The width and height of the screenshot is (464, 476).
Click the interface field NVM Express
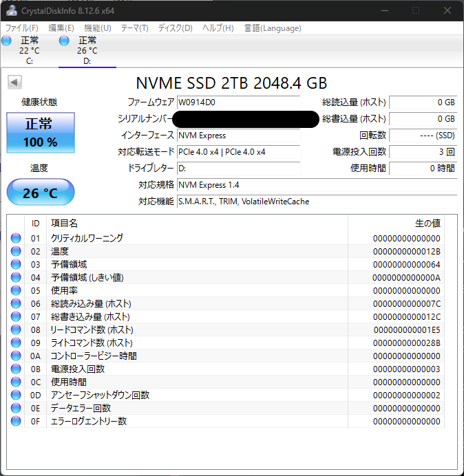(x=238, y=136)
